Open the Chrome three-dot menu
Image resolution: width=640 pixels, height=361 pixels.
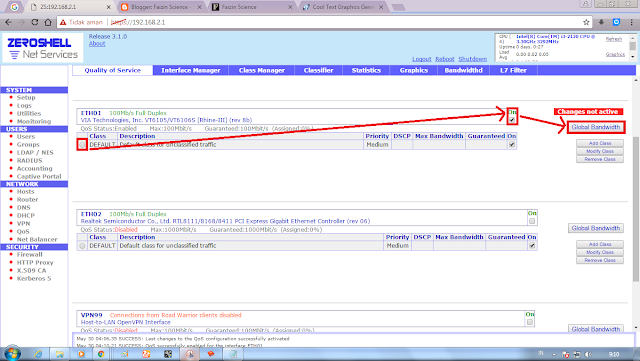coord(631,22)
